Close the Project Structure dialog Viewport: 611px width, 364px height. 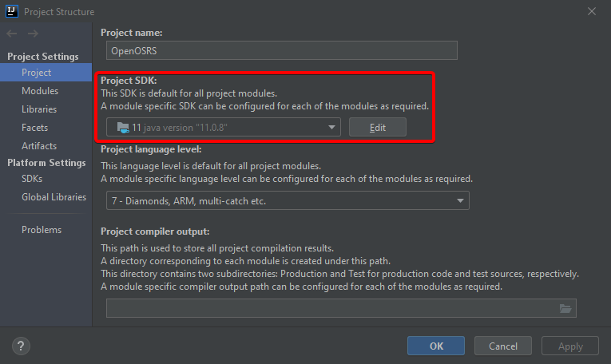[x=592, y=11]
